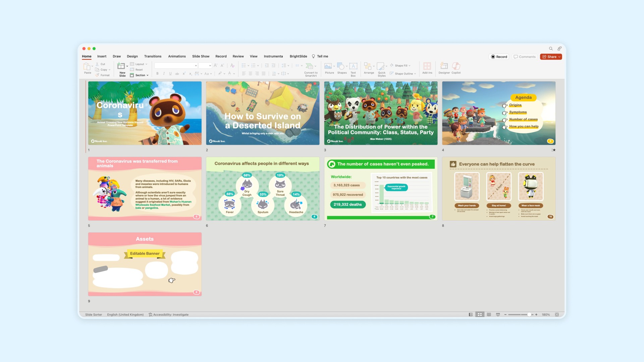The height and width of the screenshot is (362, 644).
Task: Toggle the Slide Sorter view button
Action: click(x=480, y=315)
